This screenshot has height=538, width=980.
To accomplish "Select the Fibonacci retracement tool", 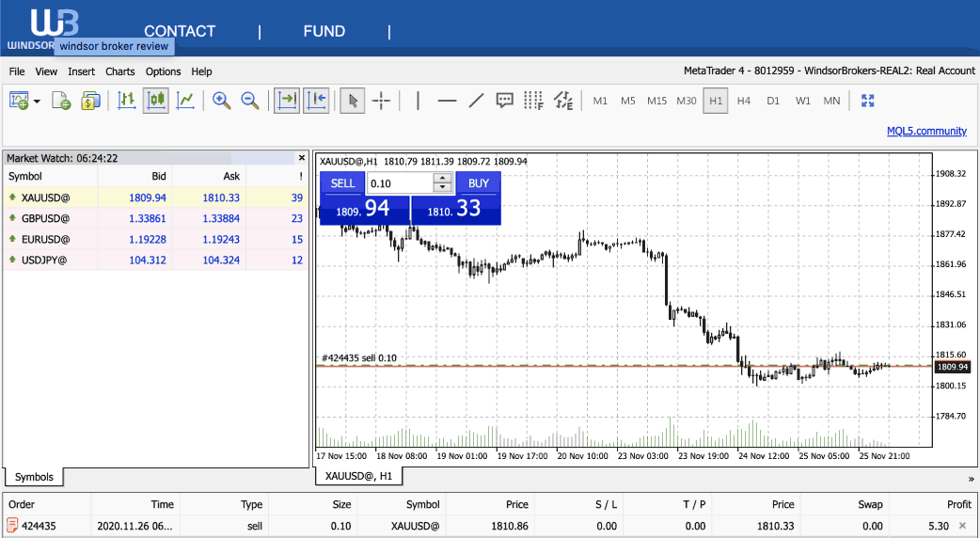I will [533, 100].
